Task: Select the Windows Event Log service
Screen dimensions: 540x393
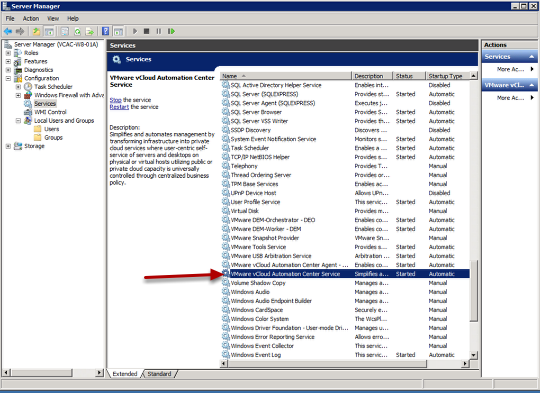Action: click(345, 355)
